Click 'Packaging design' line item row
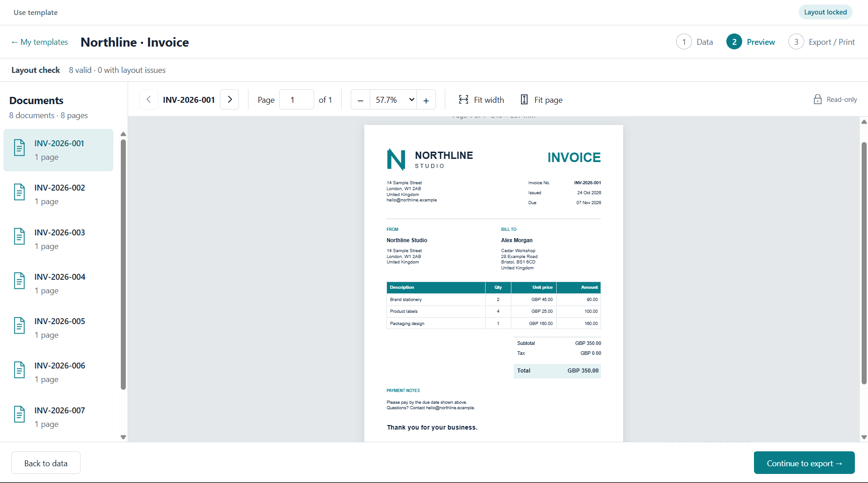This screenshot has width=868, height=483. pyautogui.click(x=493, y=323)
